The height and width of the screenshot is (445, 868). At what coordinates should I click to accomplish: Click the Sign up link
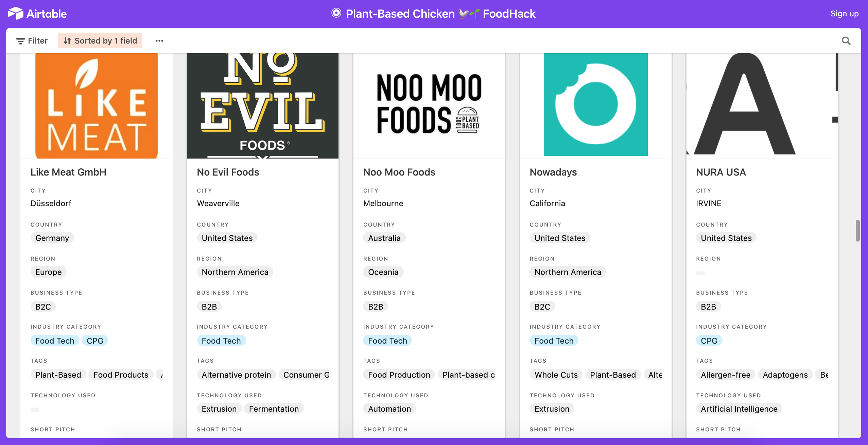pyautogui.click(x=844, y=14)
